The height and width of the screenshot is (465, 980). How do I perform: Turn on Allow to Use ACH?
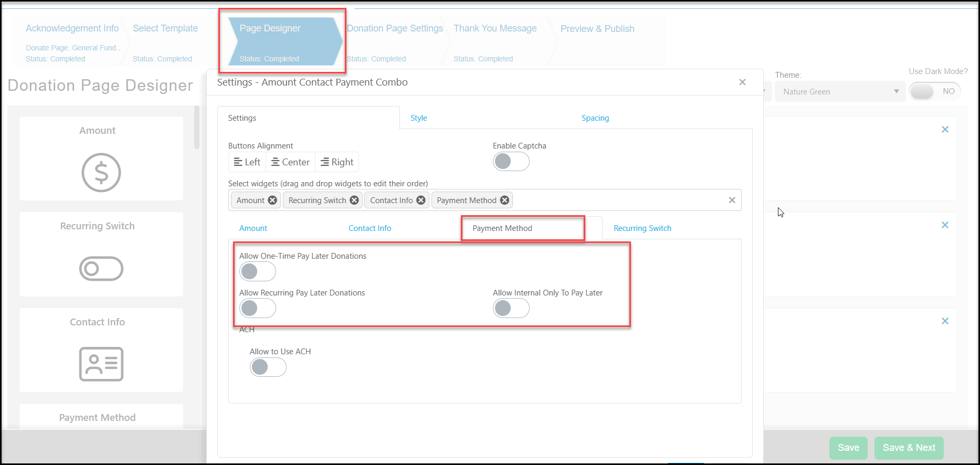tap(268, 367)
